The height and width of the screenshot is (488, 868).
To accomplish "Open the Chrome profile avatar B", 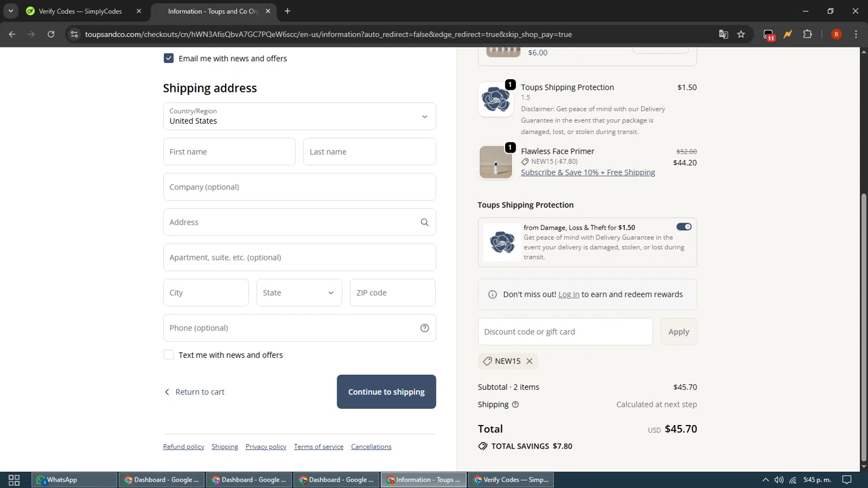I will pyautogui.click(x=836, y=34).
